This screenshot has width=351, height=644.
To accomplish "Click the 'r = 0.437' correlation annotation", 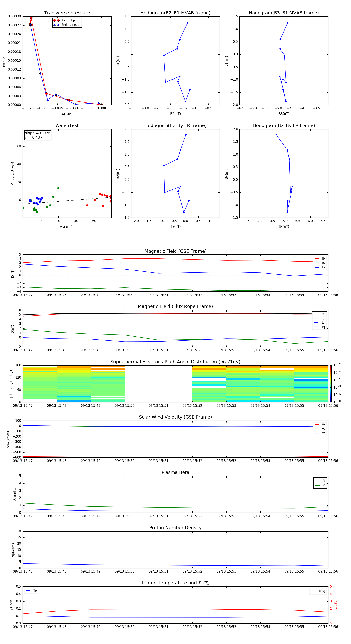I will (x=34, y=137).
